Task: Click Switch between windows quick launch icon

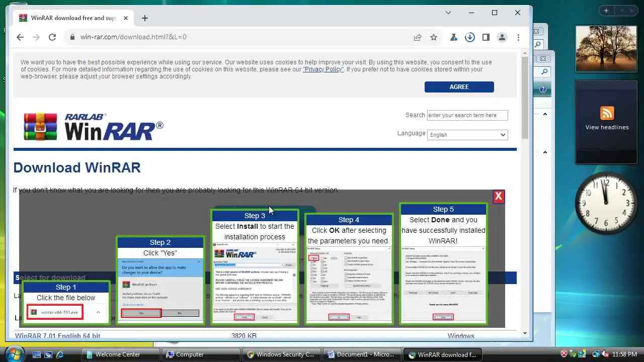Action: [48, 354]
